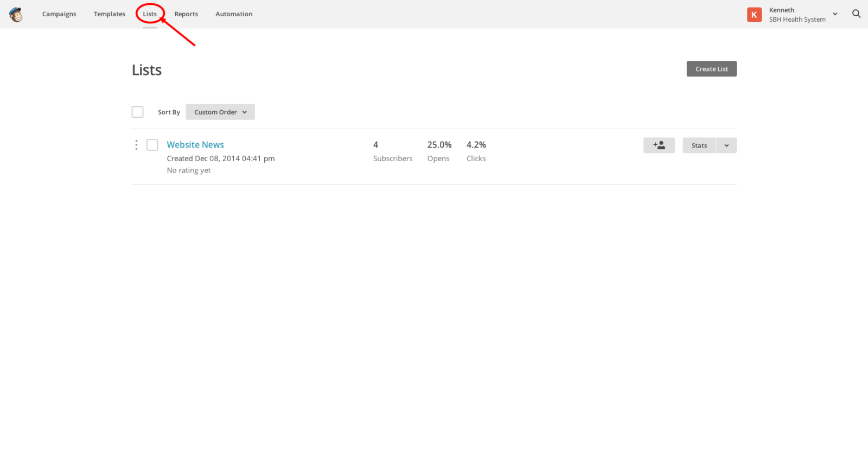Open the Custom Order sort dropdown
This screenshot has height=465, width=868.
coord(220,112)
